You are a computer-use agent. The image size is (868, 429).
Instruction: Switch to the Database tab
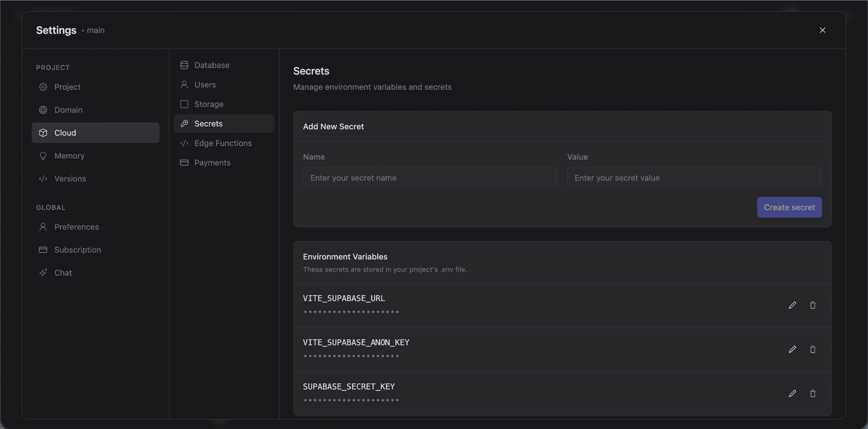coord(224,65)
